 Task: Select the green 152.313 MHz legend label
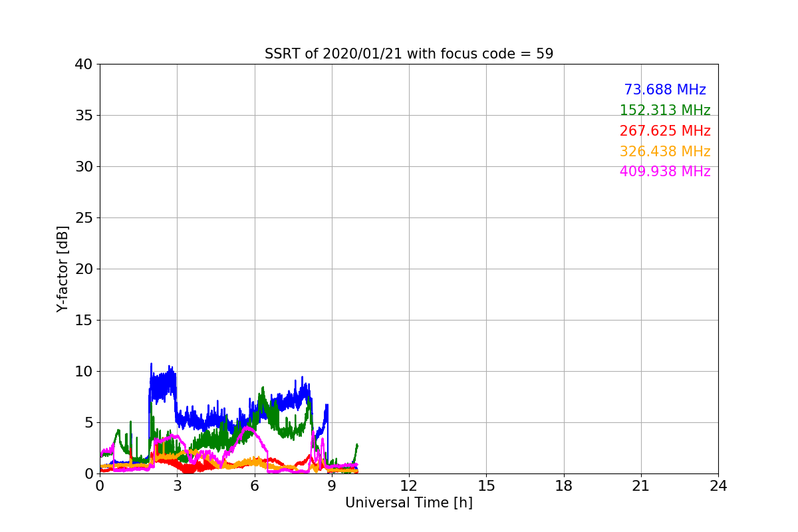(665, 110)
